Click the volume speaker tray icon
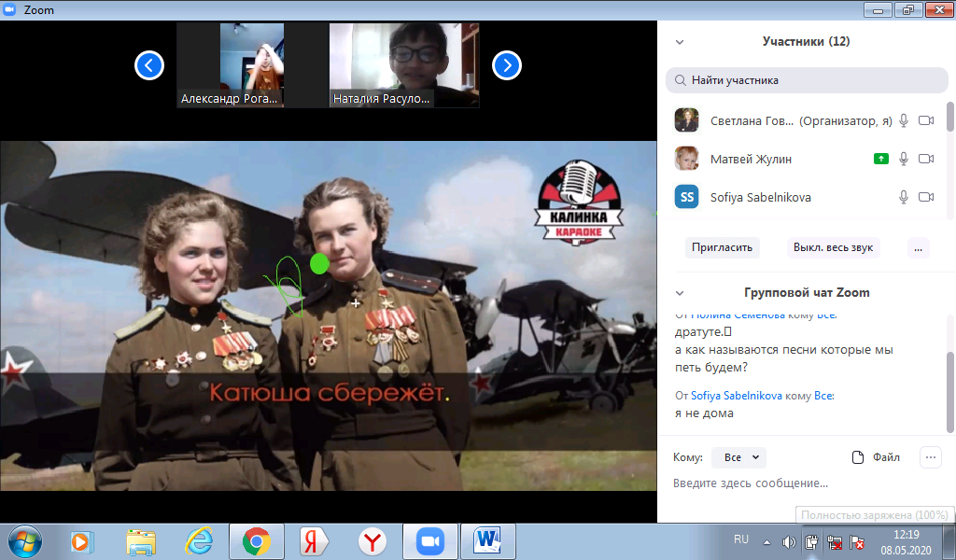This screenshot has height=560, width=956. coord(789,541)
